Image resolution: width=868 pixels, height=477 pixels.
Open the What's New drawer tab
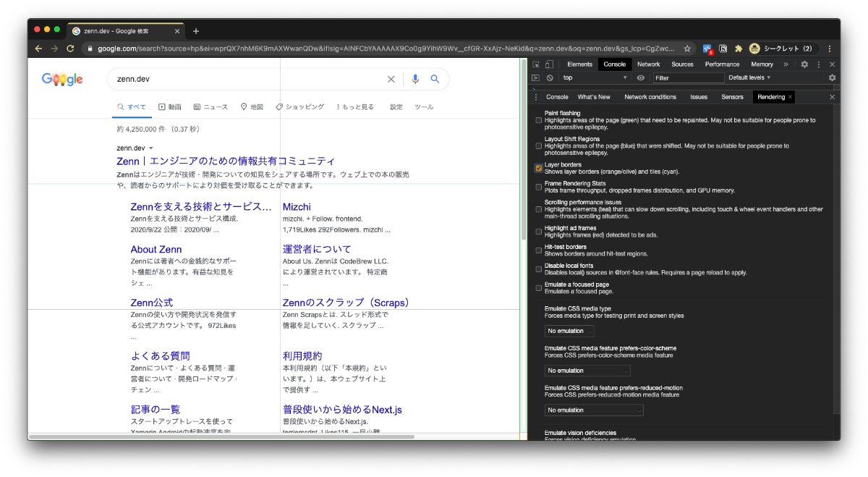(594, 97)
